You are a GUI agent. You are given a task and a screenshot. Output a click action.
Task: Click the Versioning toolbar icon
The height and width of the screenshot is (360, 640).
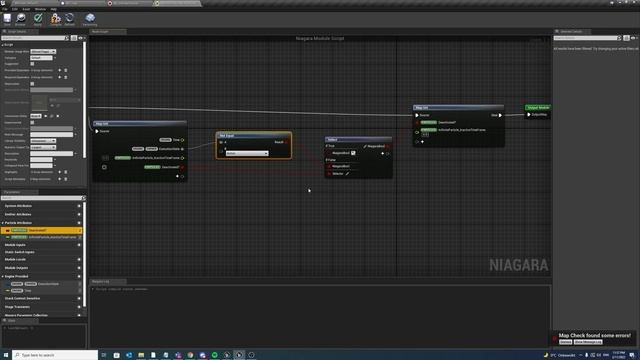coord(90,19)
